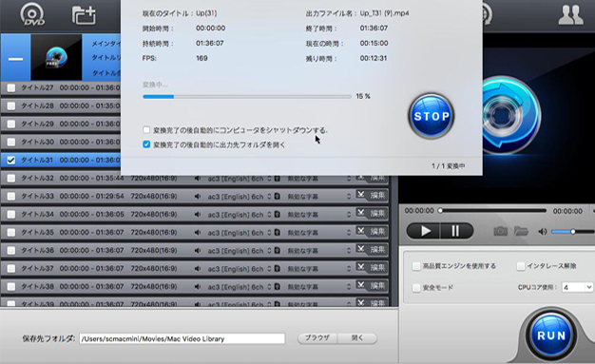Open the CPUコア使用 dropdown

point(577,287)
